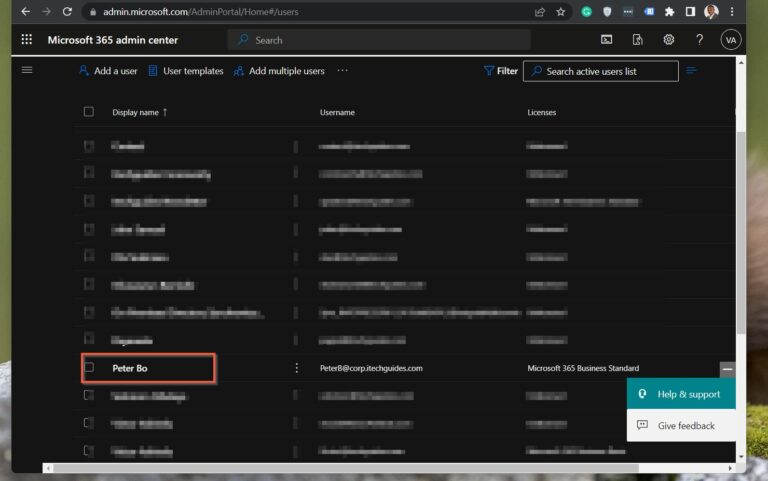Click Microsoft 365 Business Standard license
This screenshot has height=481, width=768.
pos(583,368)
